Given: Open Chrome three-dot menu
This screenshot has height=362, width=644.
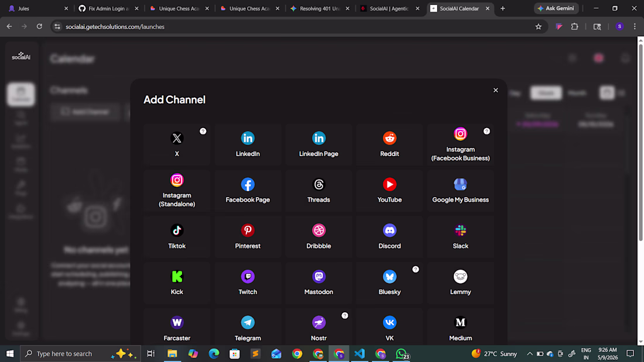Looking at the screenshot, I should 635,27.
